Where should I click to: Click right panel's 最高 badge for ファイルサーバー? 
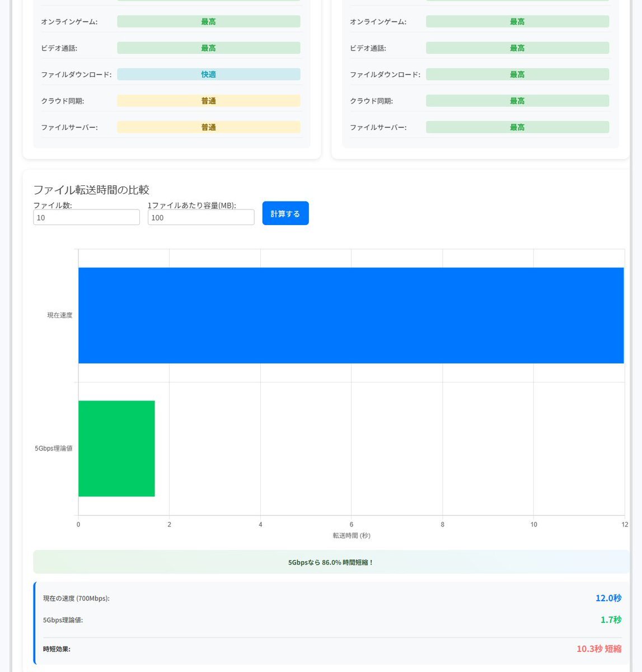[517, 127]
